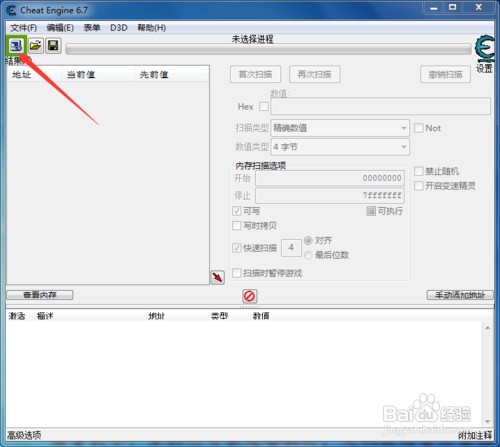This screenshot has height=447, width=500.
Task: Click the 激活 column header
Action: coord(17,316)
